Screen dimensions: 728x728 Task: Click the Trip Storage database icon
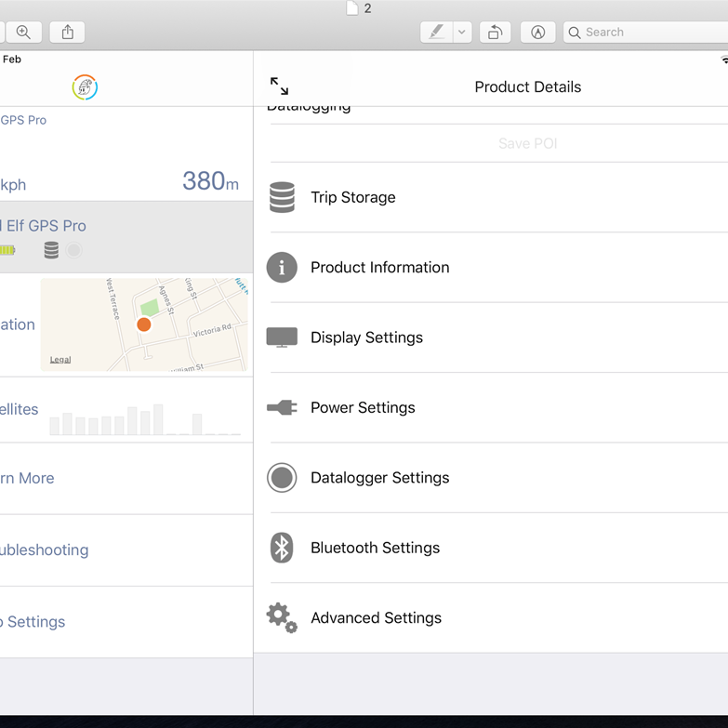tap(282, 197)
